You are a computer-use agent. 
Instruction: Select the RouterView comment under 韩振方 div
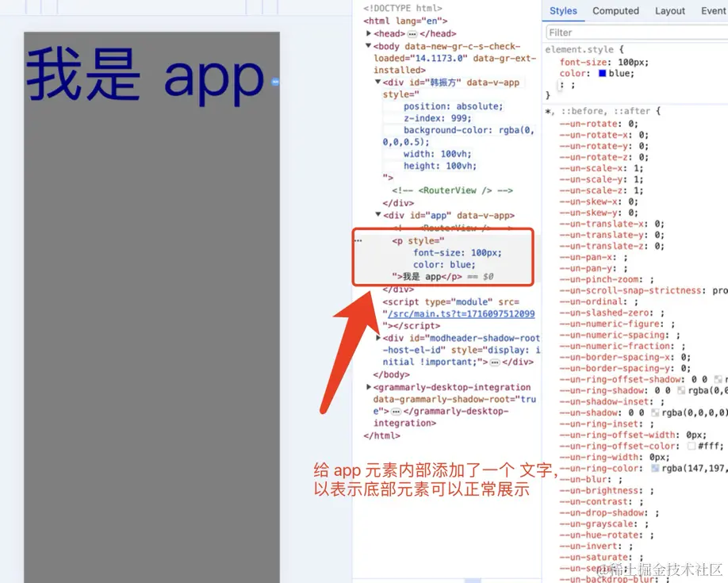[452, 190]
